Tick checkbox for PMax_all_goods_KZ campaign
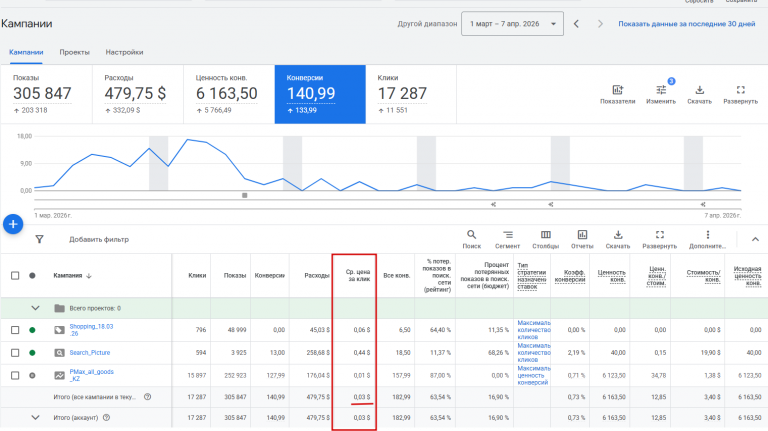 pyautogui.click(x=15, y=376)
